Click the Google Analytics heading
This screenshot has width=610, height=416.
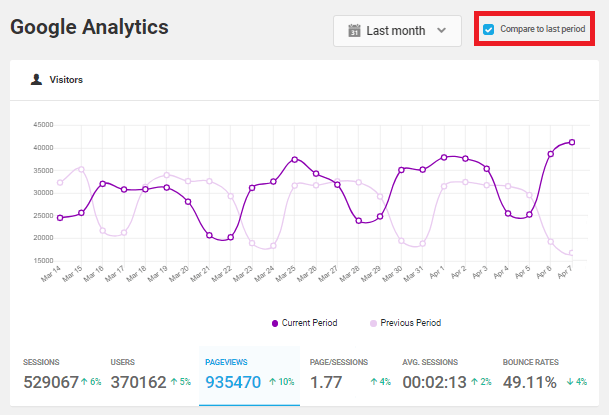coord(89,27)
